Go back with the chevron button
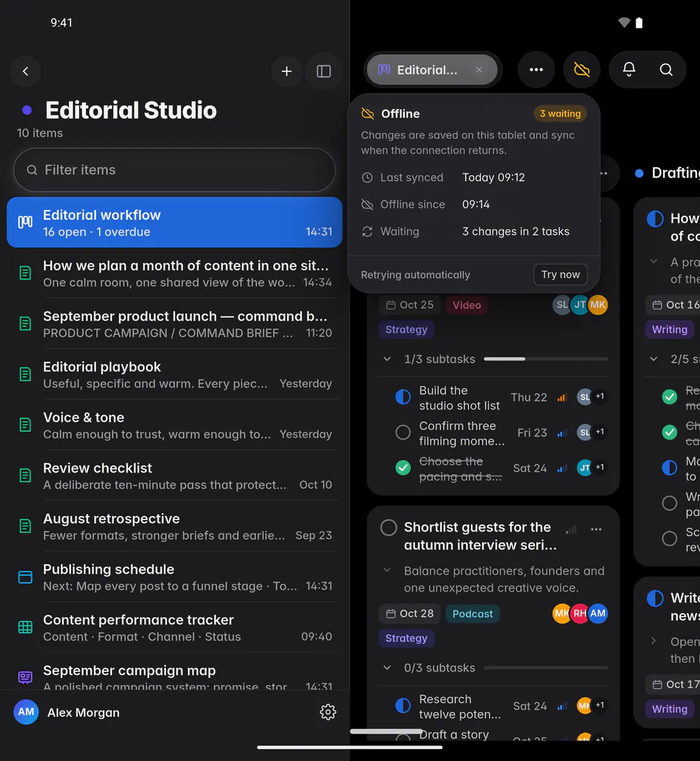The image size is (700, 761). (x=25, y=71)
